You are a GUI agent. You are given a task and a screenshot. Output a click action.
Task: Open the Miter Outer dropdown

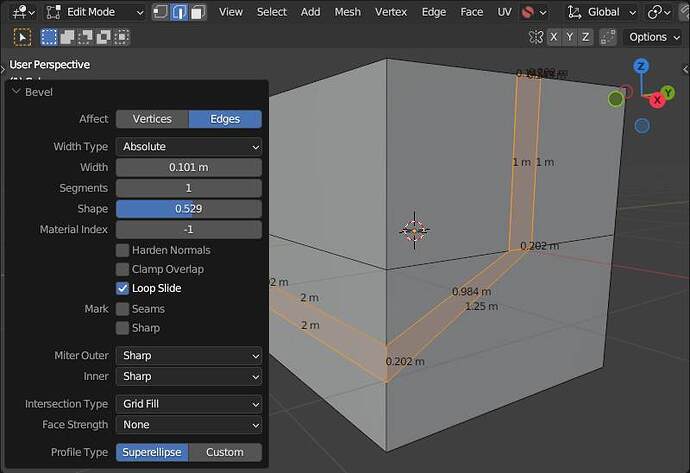[189, 356]
